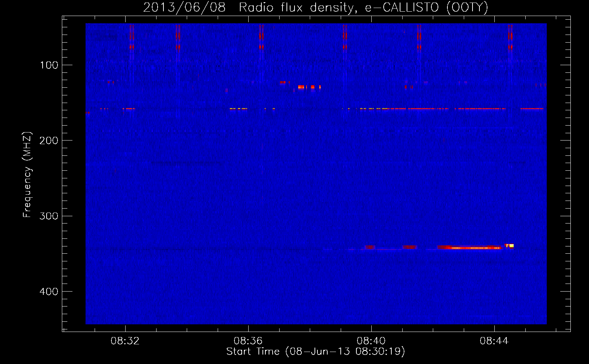Click the 08:40 time tick label
The image size is (589, 364).
pos(371,341)
